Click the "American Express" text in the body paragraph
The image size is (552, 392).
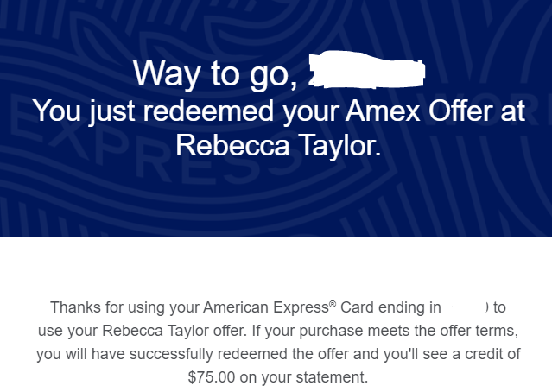[x=266, y=307]
